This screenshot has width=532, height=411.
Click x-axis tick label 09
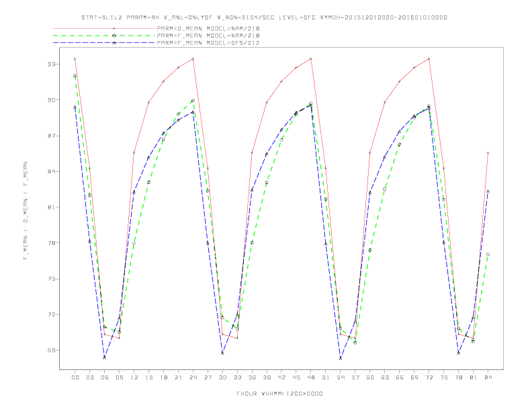tap(119, 377)
